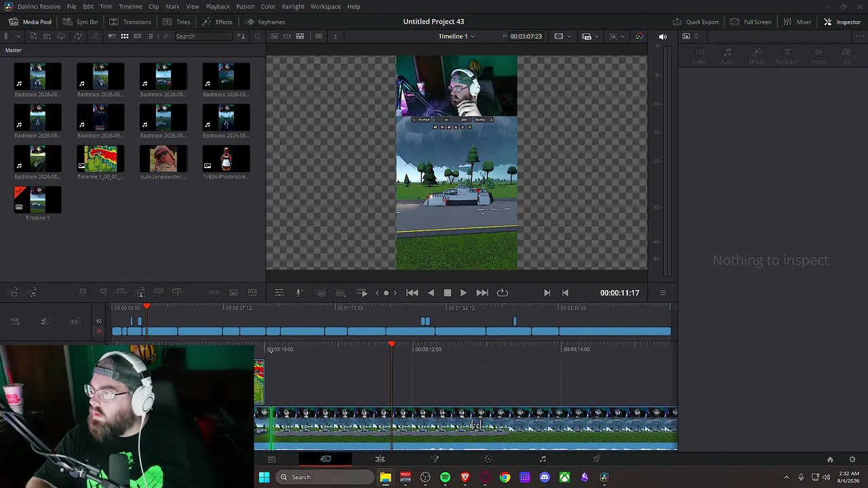Expand the bin list dropdown
Image resolution: width=868 pixels, height=488 pixels.
coord(18,36)
